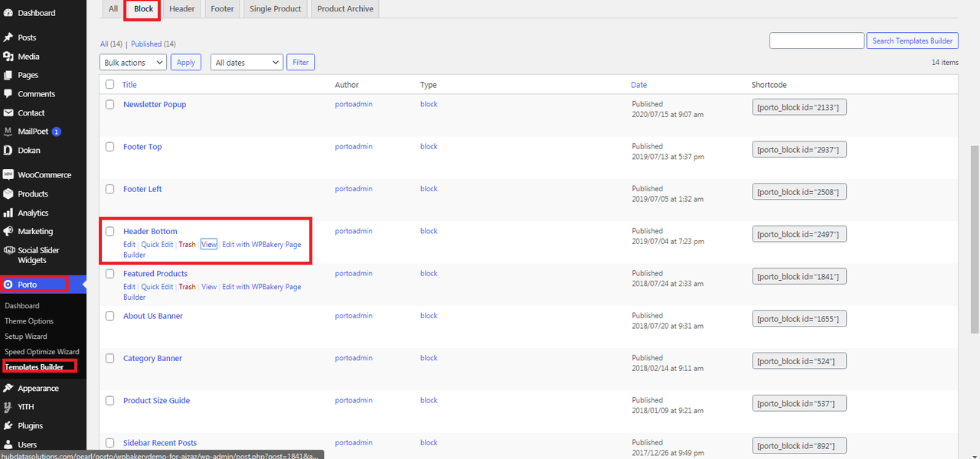Open Speed Optimize Wizard submenu item
The width and height of the screenshot is (980, 459).
42,352
